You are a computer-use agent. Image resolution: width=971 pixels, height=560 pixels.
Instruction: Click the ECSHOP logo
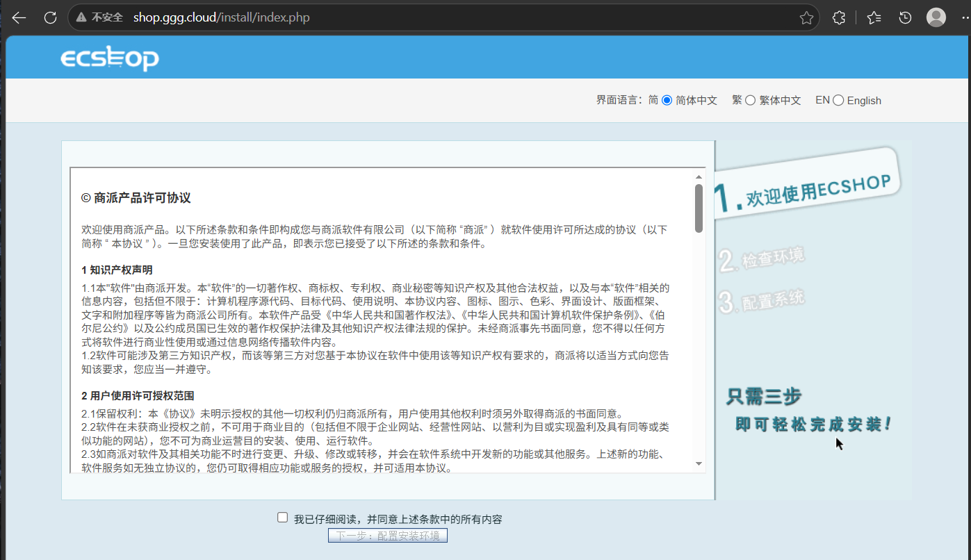tap(110, 59)
